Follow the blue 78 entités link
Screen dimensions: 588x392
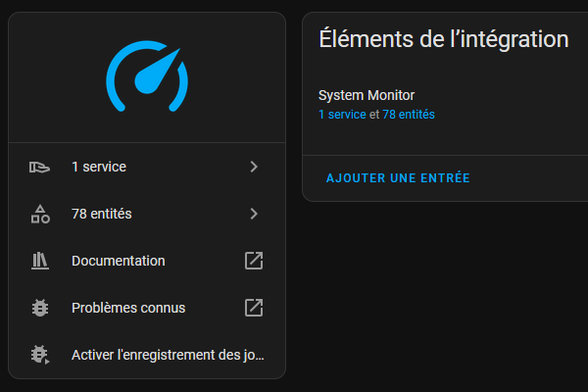409,115
